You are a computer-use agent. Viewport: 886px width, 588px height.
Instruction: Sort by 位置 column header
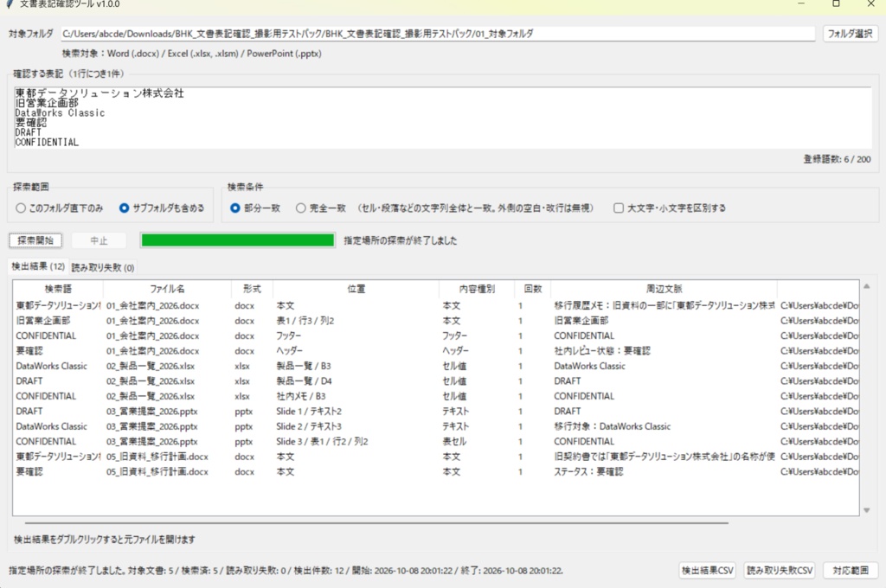[356, 289]
